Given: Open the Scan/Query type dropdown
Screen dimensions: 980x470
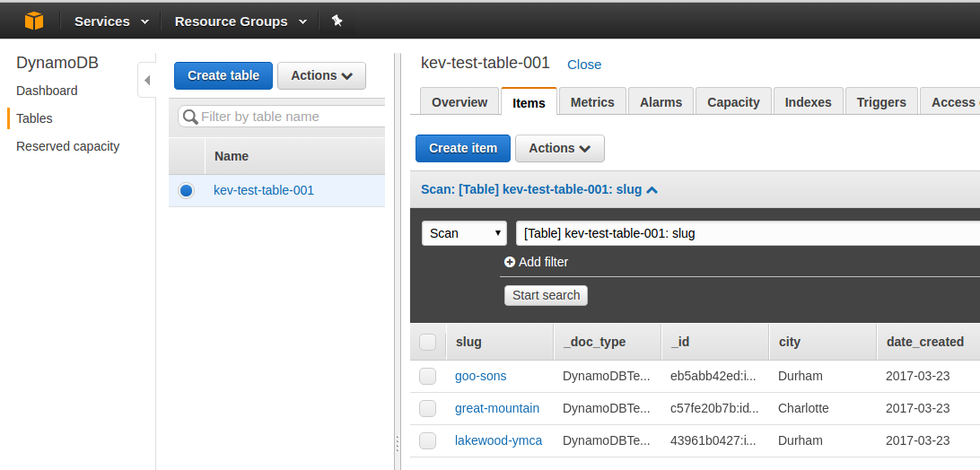Looking at the screenshot, I should tap(464, 233).
